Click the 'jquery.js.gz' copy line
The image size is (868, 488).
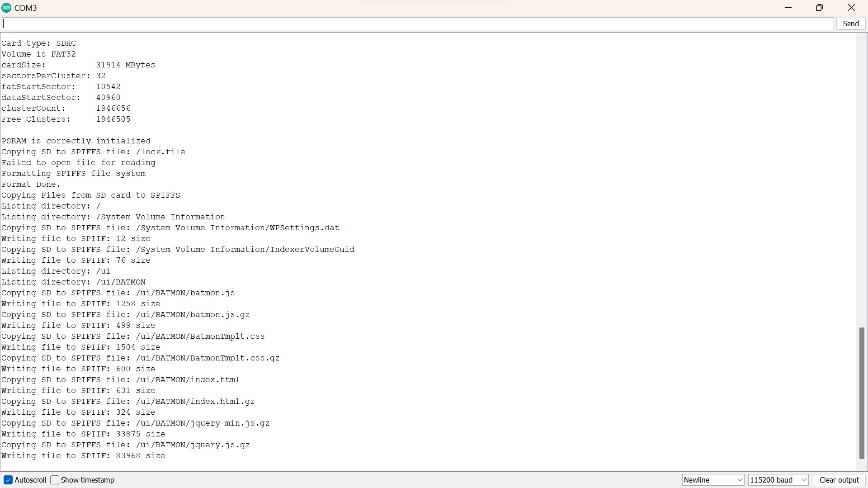126,445
